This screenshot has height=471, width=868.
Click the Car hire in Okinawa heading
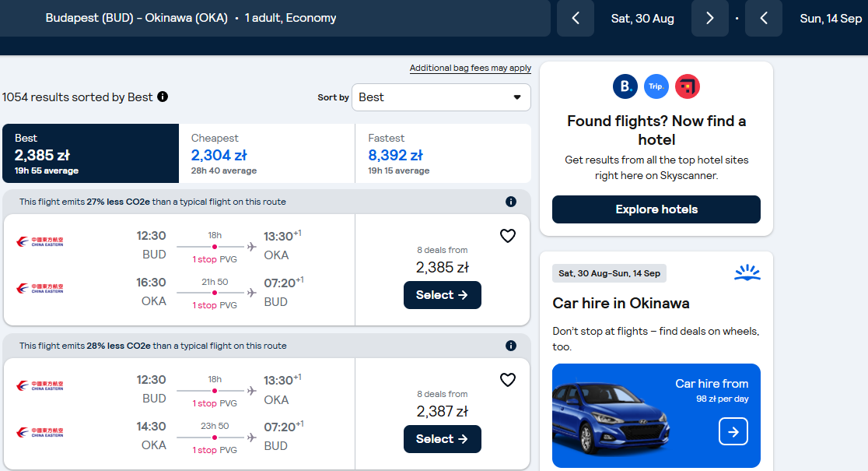pos(621,303)
